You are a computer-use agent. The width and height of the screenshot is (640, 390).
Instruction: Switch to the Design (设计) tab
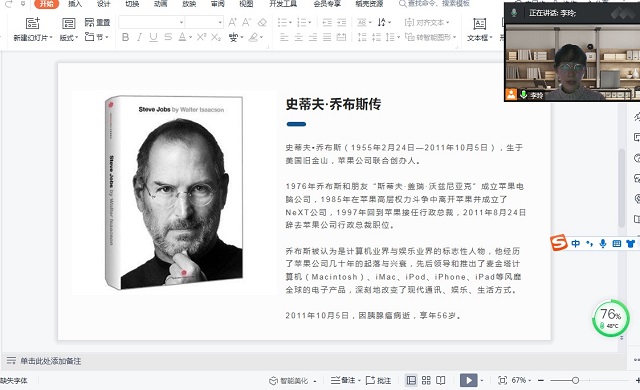[x=104, y=4]
